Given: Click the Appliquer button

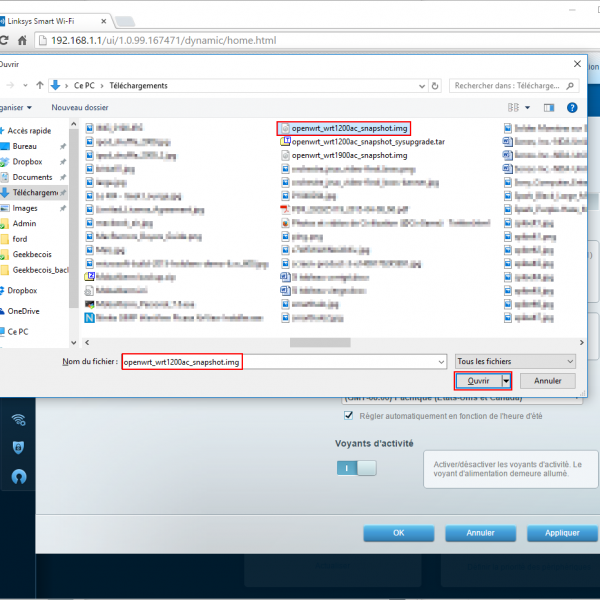Looking at the screenshot, I should coord(562,533).
